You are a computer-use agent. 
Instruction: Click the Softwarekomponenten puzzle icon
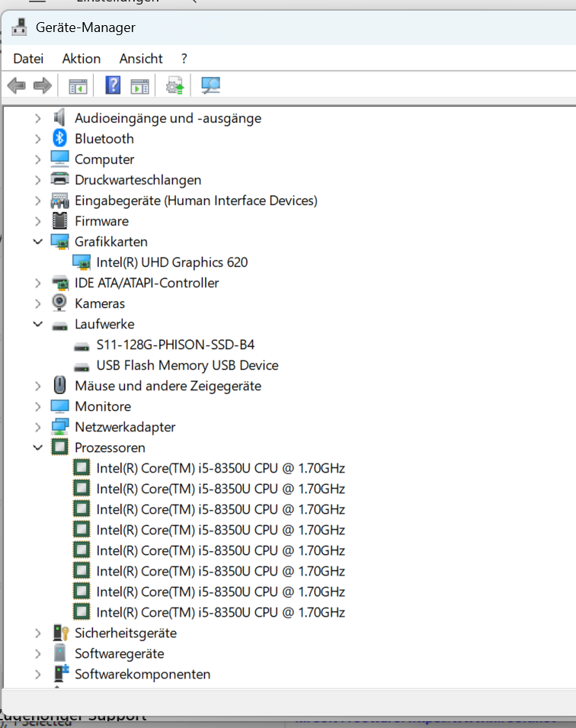click(x=61, y=673)
